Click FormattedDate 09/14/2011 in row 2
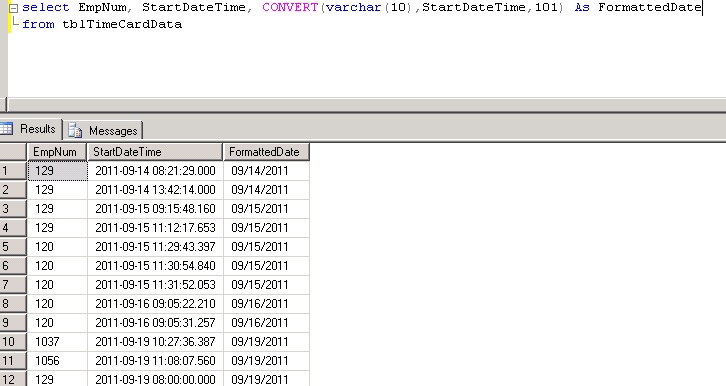The height and width of the screenshot is (386, 726). tap(266, 190)
